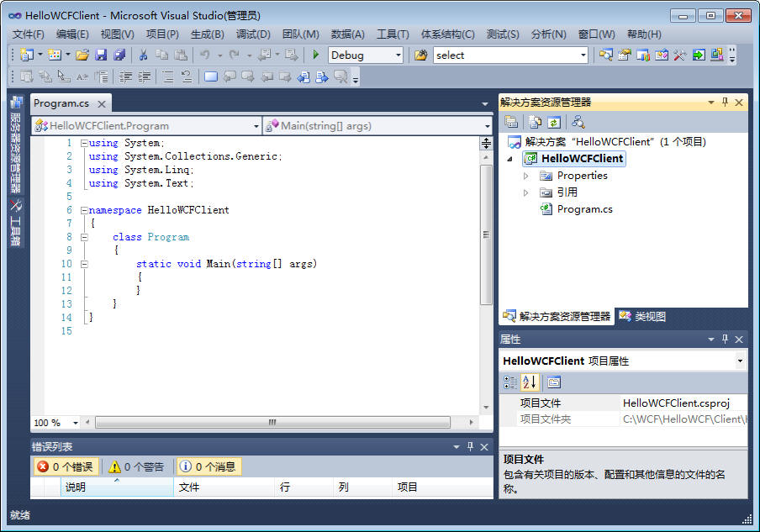Open the Toolbox toolbar icon
This screenshot has height=532, width=760.
coord(679,55)
